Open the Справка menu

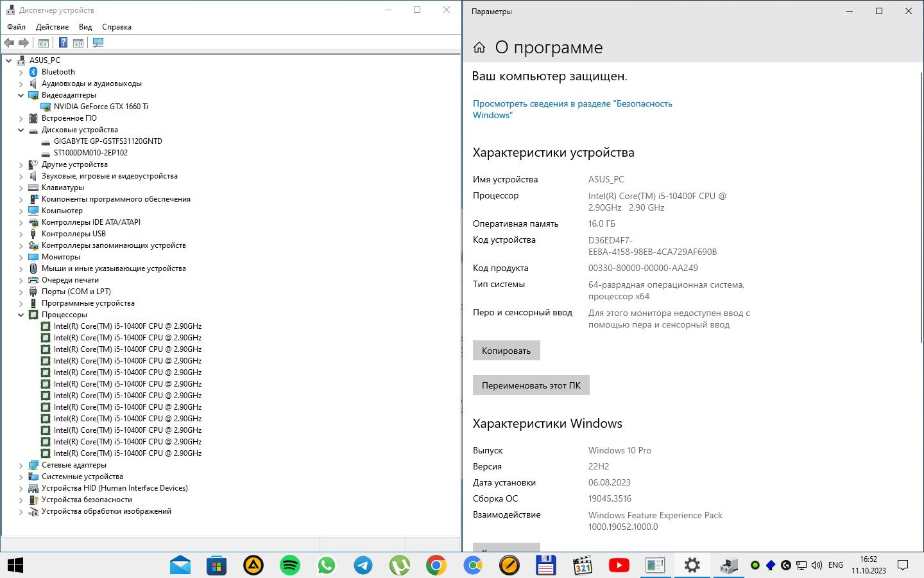pyautogui.click(x=117, y=27)
